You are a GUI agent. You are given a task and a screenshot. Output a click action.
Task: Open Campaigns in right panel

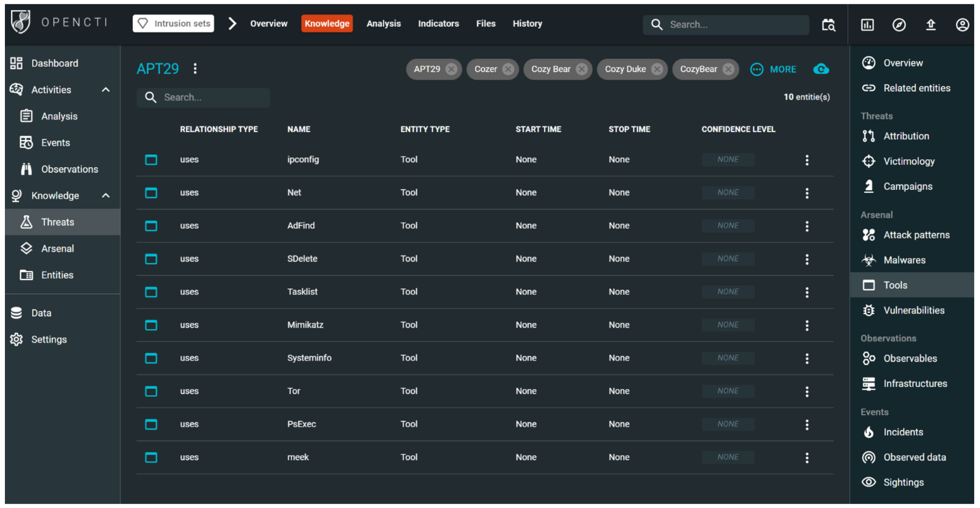(x=912, y=186)
